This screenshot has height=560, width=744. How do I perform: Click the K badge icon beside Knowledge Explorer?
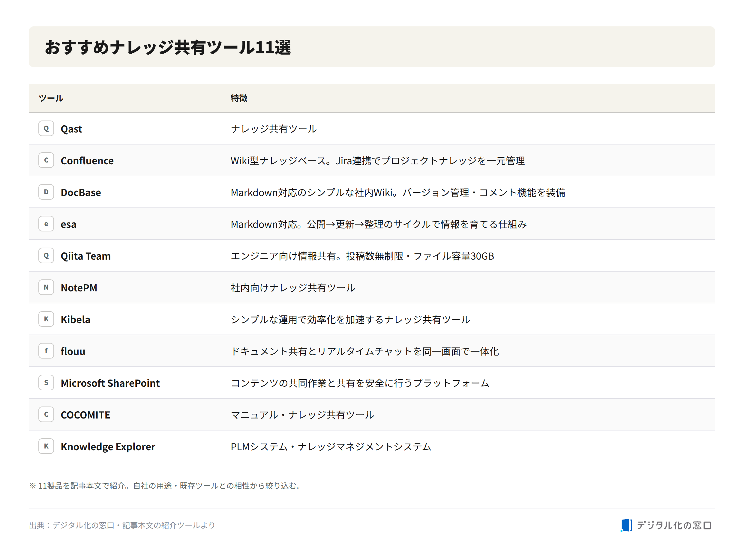(46, 446)
